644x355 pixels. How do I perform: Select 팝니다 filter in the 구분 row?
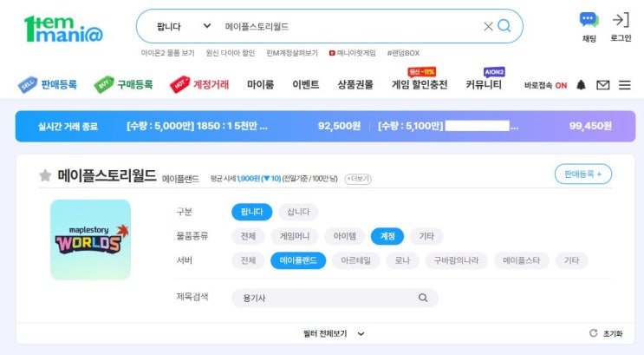click(x=251, y=212)
